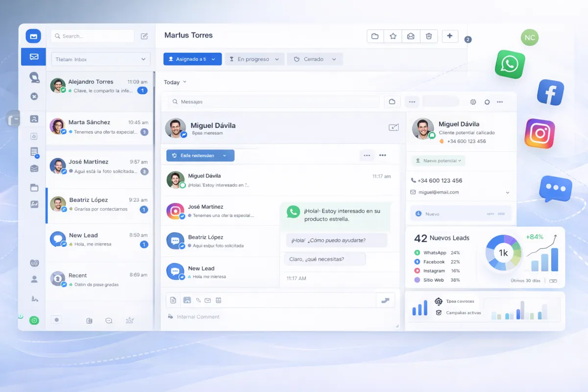Open the Instagram floating icon
588x392 pixels.
coord(539,133)
